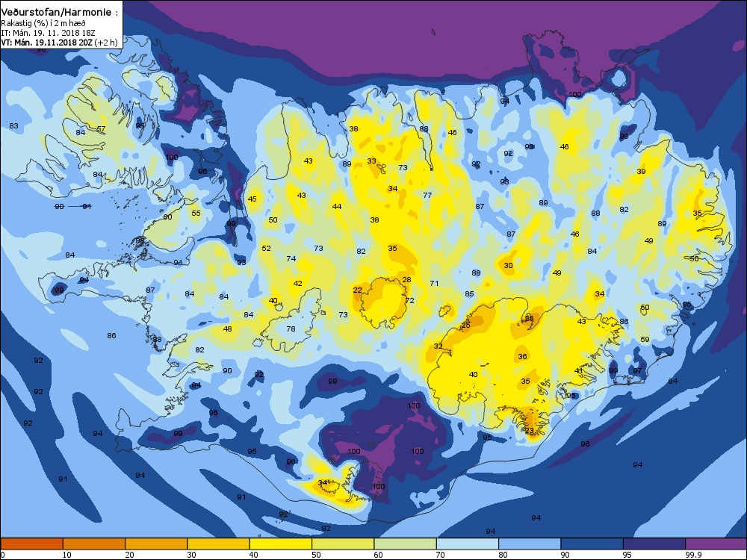Click the map value 71
This screenshot has height=560, width=747.
(434, 283)
